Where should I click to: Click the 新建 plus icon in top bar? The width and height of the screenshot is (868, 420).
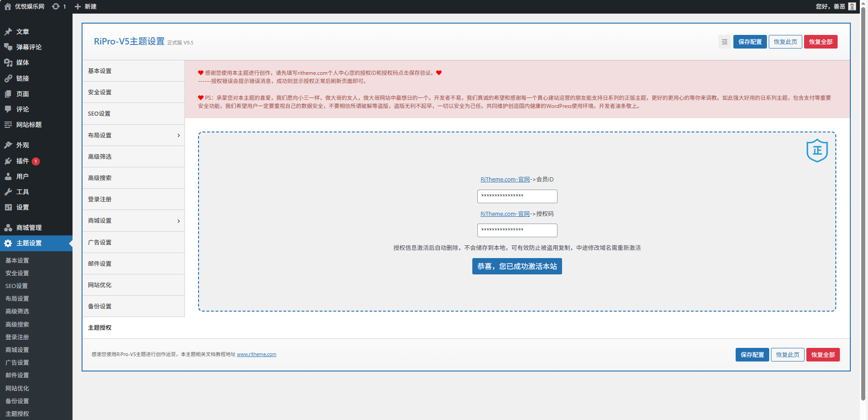coord(78,6)
